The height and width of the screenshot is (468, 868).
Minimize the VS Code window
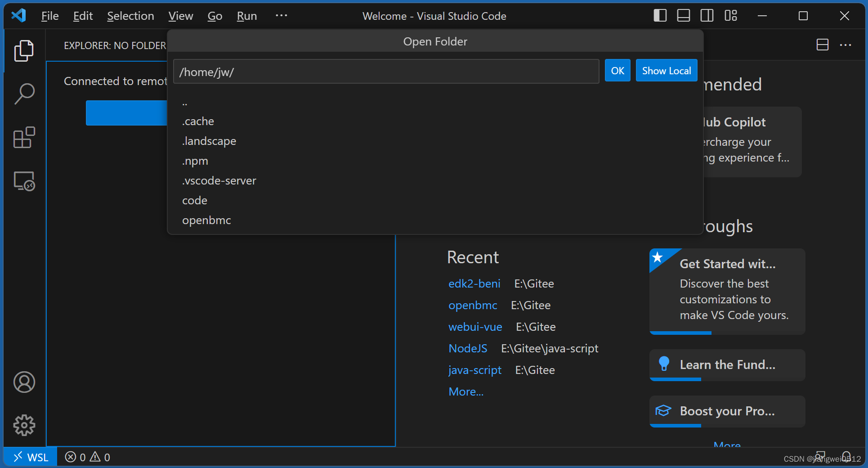pyautogui.click(x=762, y=16)
